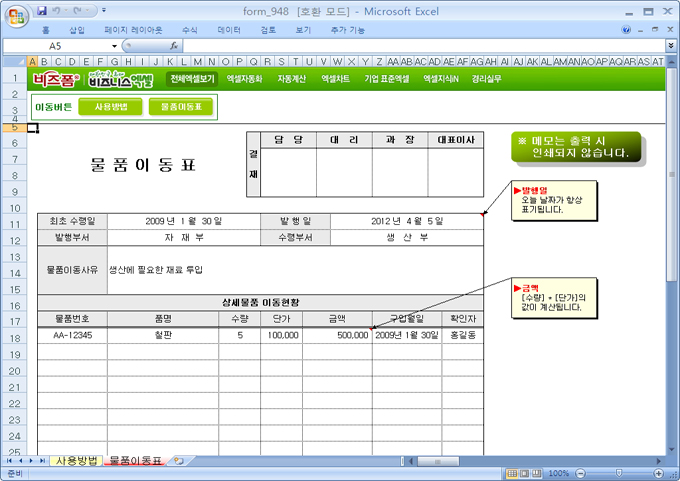The width and height of the screenshot is (680, 481).
Task: Open the 삽입 ribbon tab
Action: pos(76,30)
